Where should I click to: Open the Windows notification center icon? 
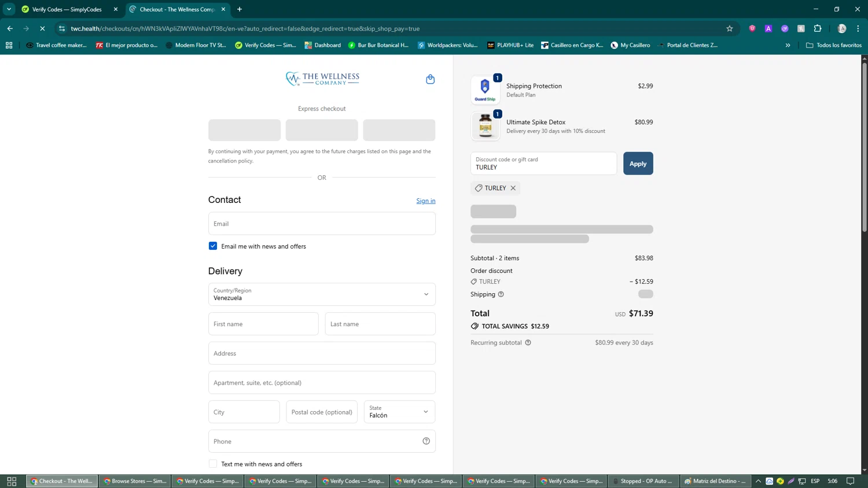(850, 481)
